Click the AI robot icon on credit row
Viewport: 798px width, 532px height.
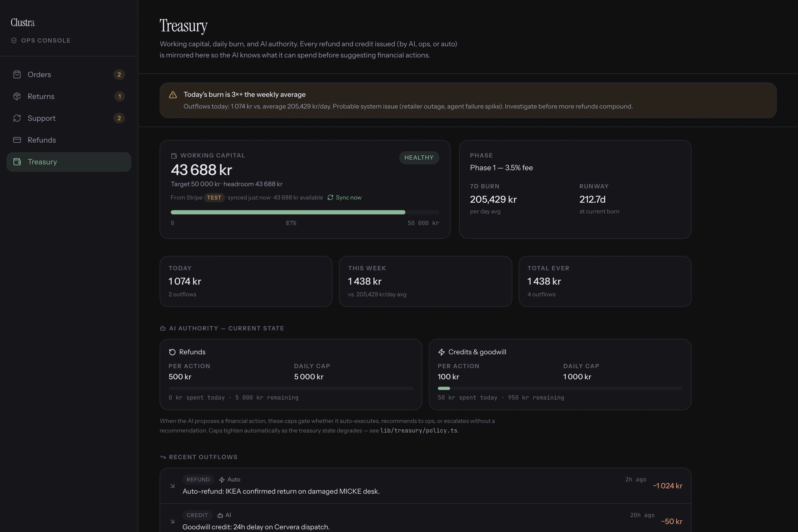[220, 516]
